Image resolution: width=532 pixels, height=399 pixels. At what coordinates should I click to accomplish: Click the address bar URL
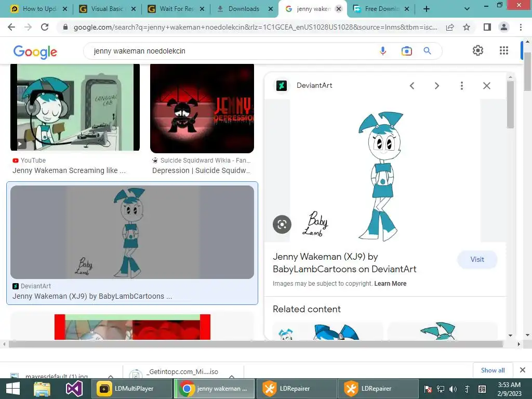pyautogui.click(x=255, y=27)
